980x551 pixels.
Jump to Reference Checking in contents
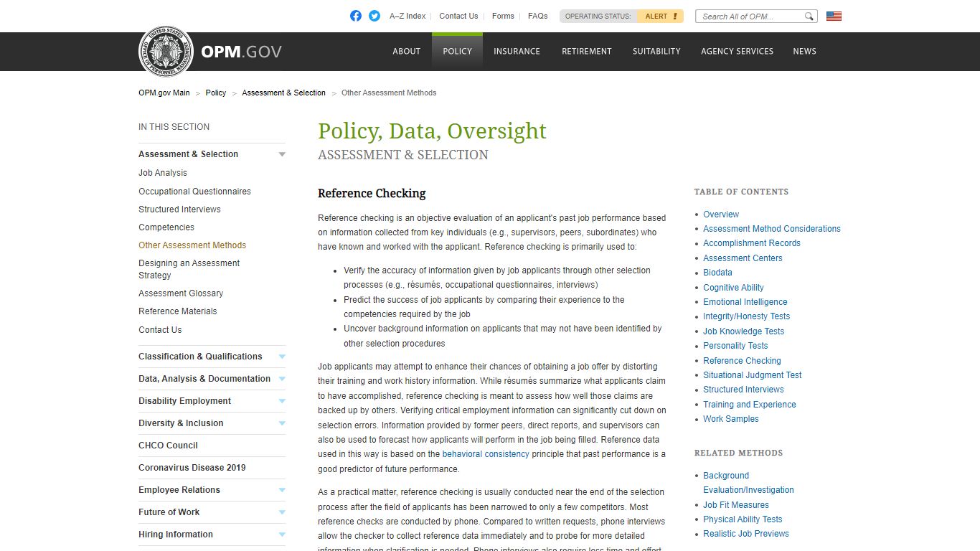(x=742, y=361)
